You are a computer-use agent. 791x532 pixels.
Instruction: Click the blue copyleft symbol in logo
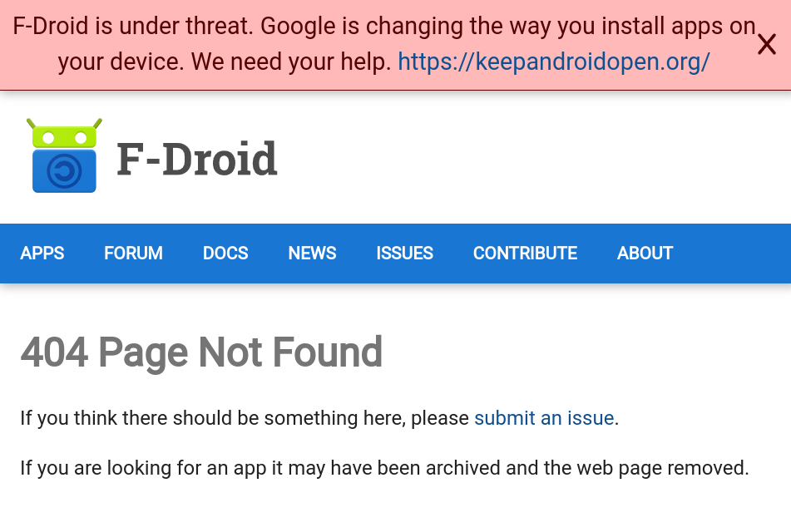[x=64, y=172]
